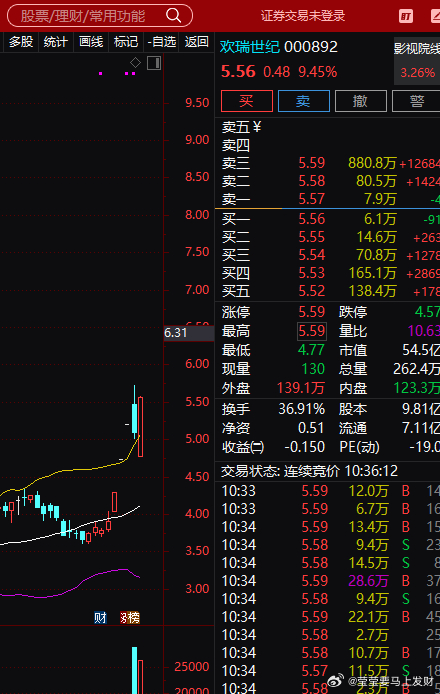Click the search magnifier icon
Screen dimensions: 440x694
174,15
